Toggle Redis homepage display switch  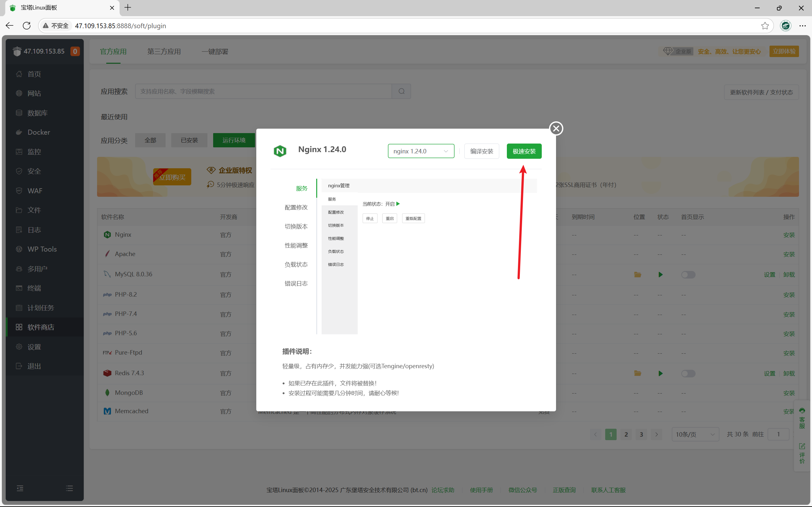pos(688,373)
